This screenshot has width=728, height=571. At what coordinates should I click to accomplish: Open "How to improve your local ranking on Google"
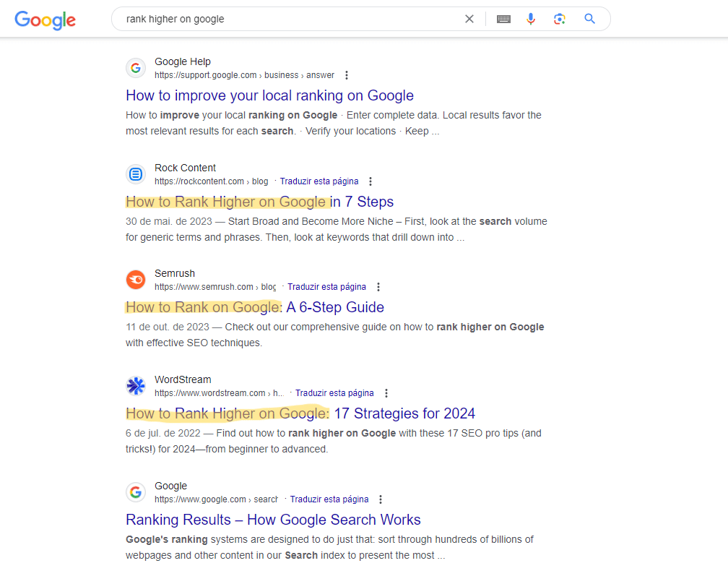[x=269, y=95]
